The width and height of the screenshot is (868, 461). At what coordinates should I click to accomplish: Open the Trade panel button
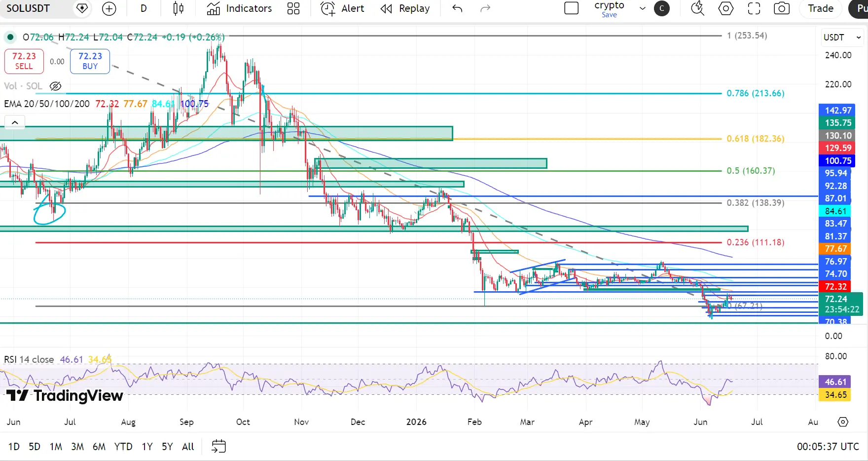821,8
